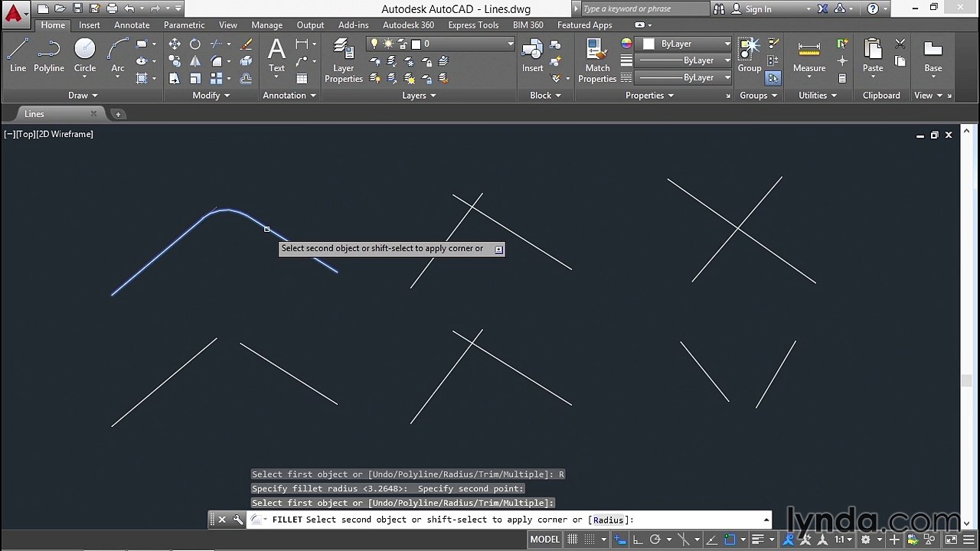This screenshot has height=551, width=980.
Task: Open the ByLayer object color dropdown
Action: (686, 44)
